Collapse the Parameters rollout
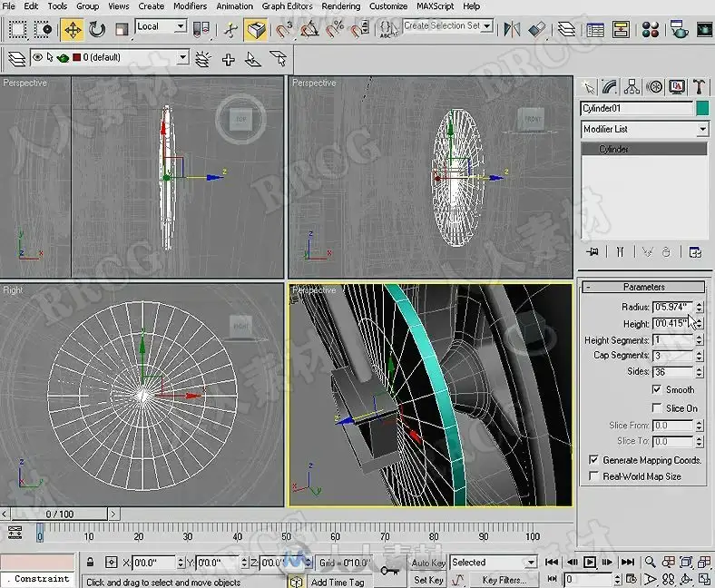This screenshot has width=715, height=588. tap(643, 287)
